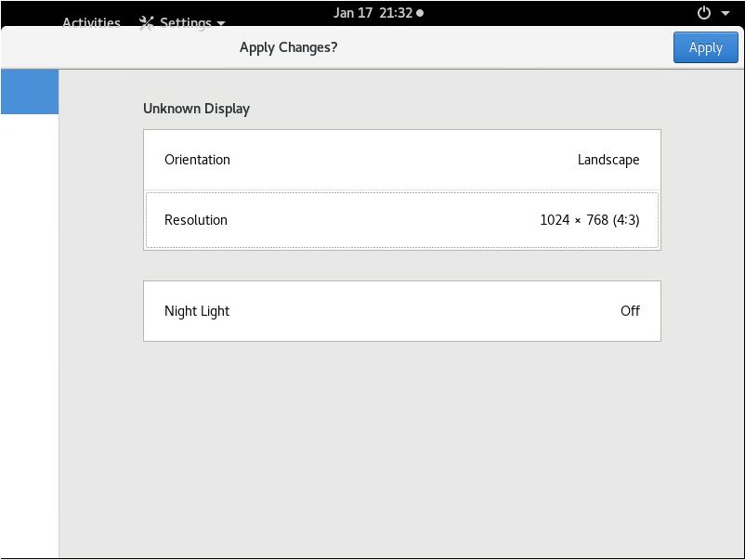Image resolution: width=745 pixels, height=560 pixels.
Task: Click the Apply Changes? title text
Action: pos(288,47)
